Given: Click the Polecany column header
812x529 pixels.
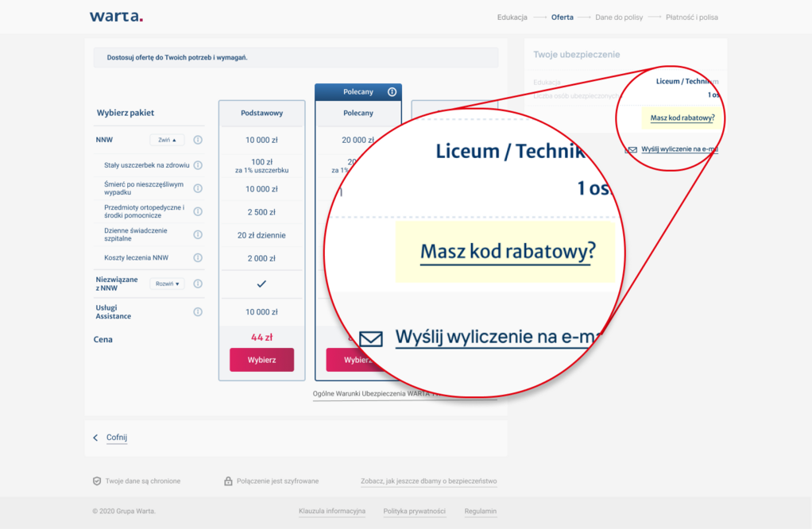Looking at the screenshot, I should (358, 113).
